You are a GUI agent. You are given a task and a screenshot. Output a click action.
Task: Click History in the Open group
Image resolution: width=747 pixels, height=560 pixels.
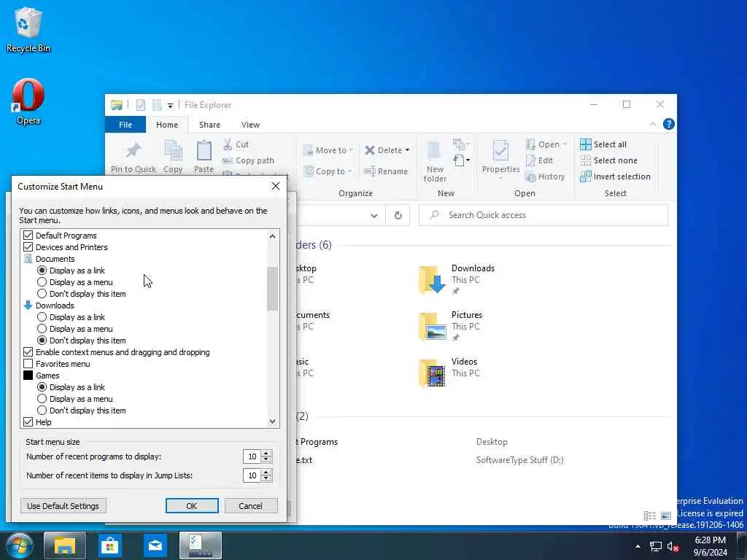545,176
